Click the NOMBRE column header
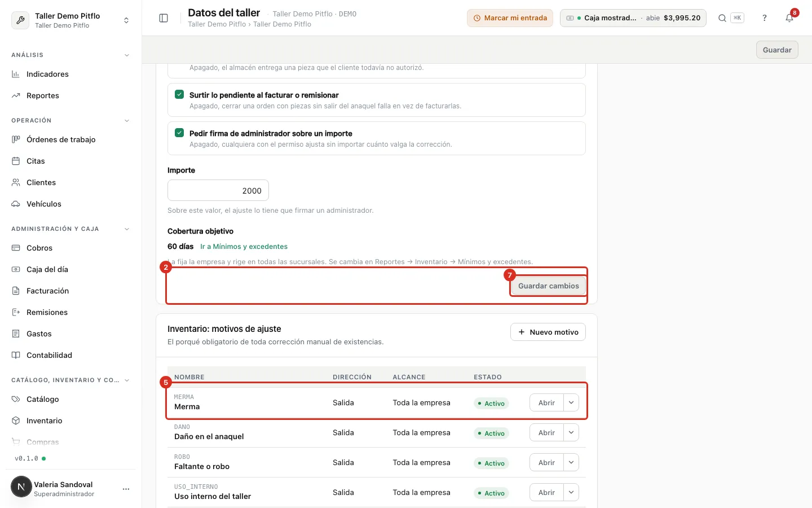812x508 pixels. (x=189, y=377)
